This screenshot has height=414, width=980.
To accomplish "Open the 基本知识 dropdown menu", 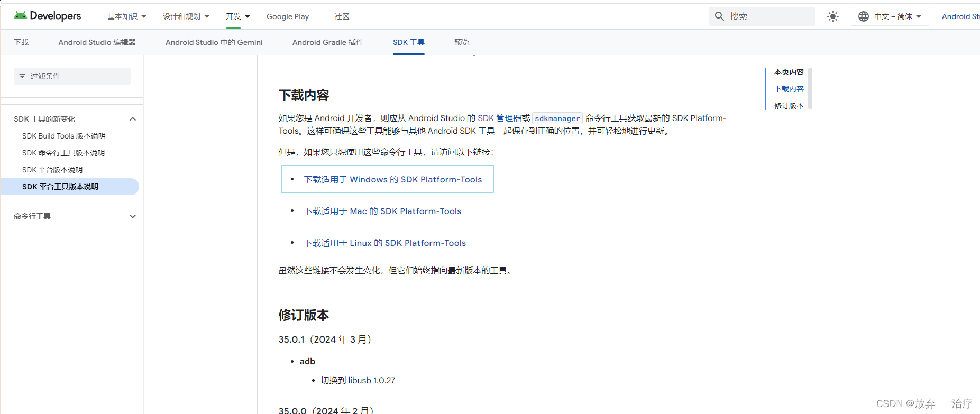I will (x=127, y=16).
